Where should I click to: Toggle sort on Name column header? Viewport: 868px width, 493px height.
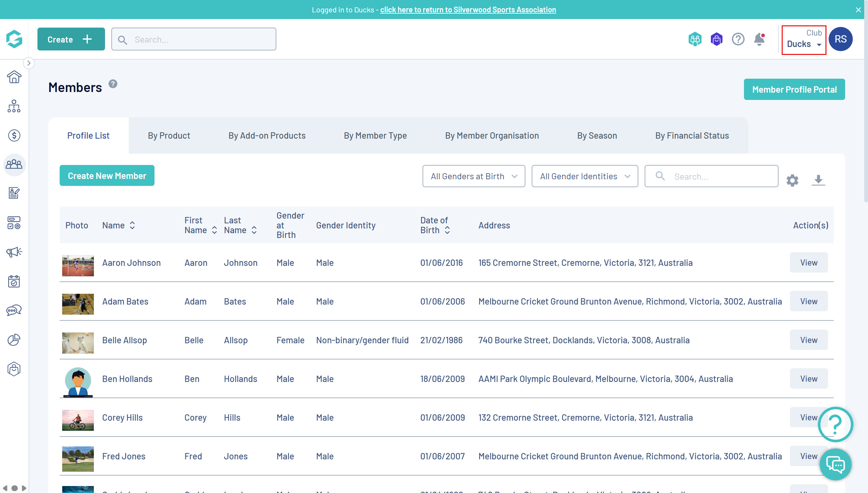pyautogui.click(x=132, y=225)
